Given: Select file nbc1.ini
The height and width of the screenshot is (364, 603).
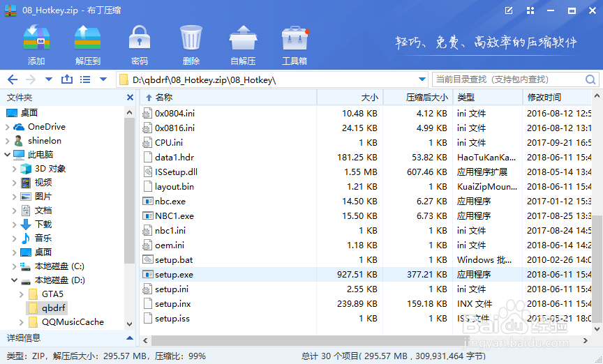Looking at the screenshot, I should coord(170,230).
